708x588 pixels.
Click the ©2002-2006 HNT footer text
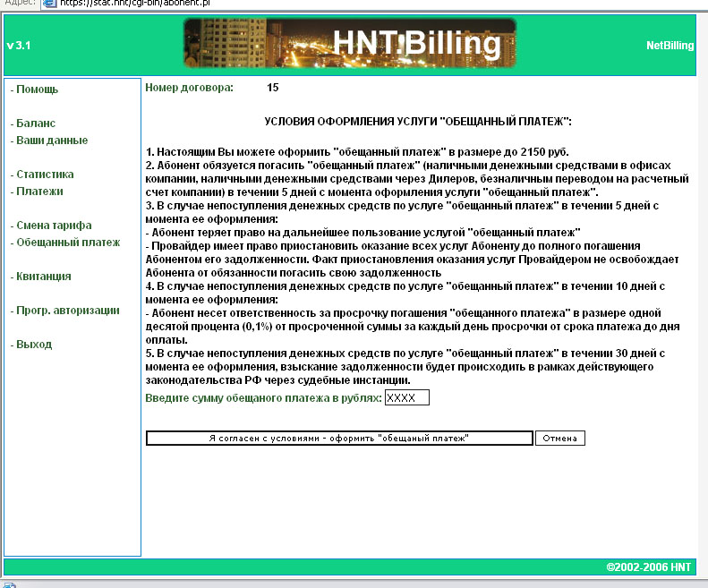click(x=648, y=567)
